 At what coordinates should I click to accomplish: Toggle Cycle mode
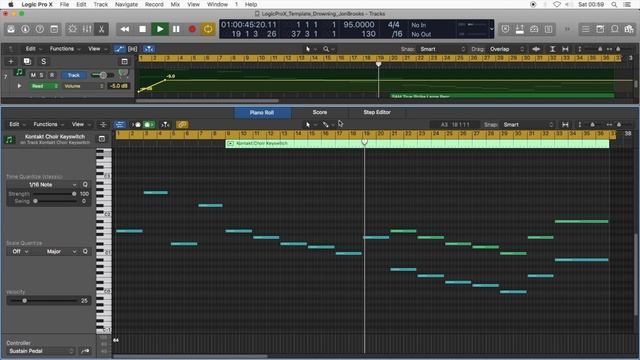[208, 29]
